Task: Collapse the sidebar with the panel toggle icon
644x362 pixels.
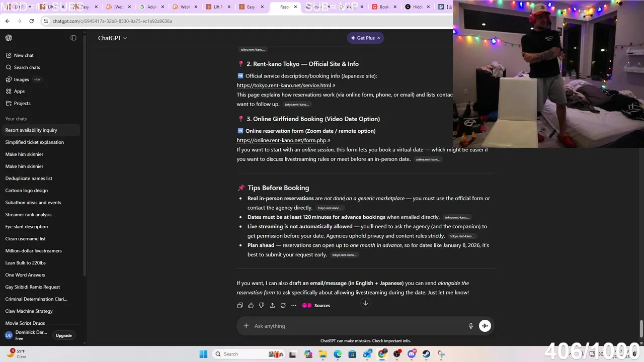Action: click(x=73, y=38)
